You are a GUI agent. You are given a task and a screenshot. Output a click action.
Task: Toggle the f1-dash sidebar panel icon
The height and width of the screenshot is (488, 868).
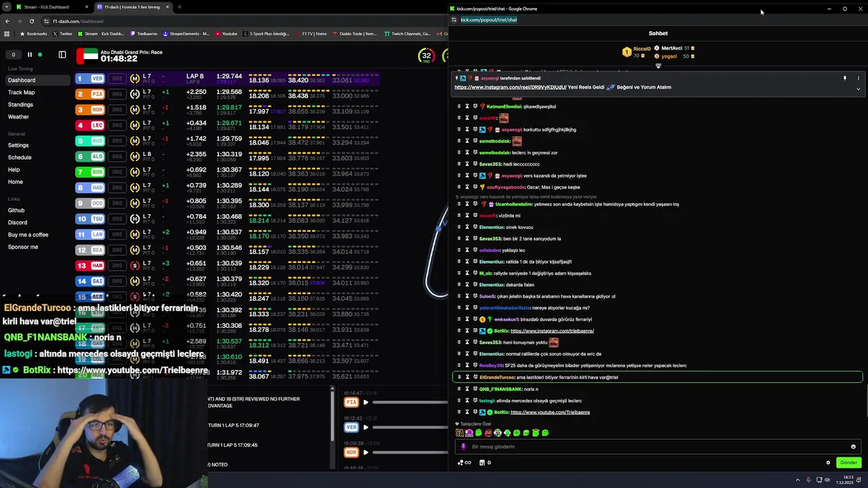click(62, 55)
